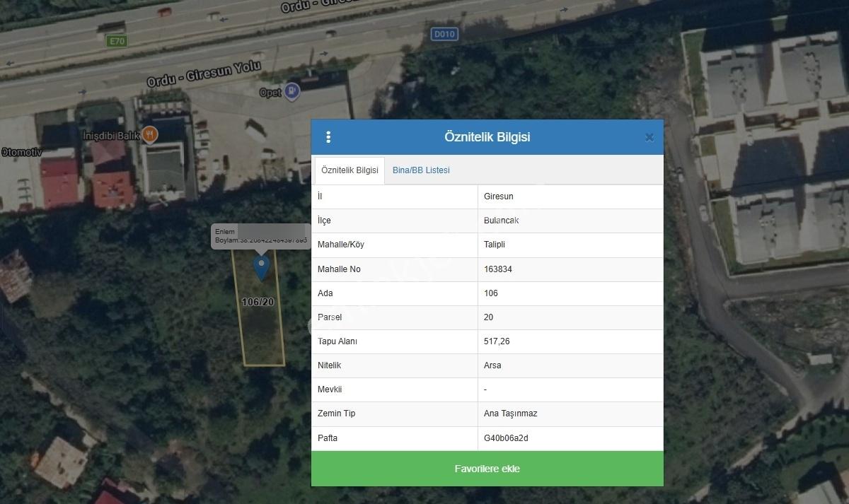This screenshot has width=849, height=504.
Task: Click the E70 highway shield
Action: point(116,41)
